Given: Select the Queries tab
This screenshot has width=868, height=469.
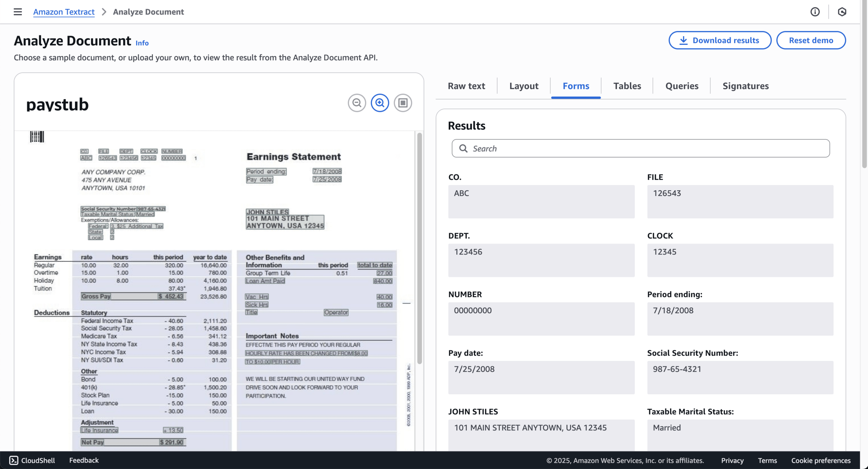Looking at the screenshot, I should (682, 86).
